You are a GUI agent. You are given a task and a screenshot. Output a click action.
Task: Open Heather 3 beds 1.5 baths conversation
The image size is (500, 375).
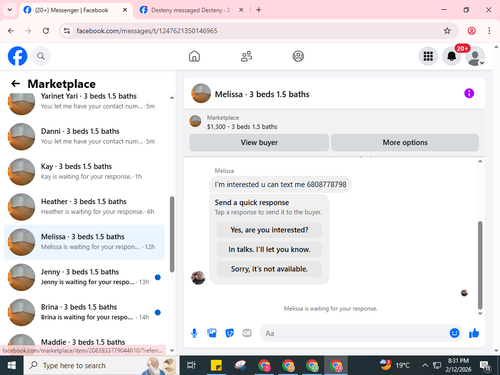pos(84,207)
